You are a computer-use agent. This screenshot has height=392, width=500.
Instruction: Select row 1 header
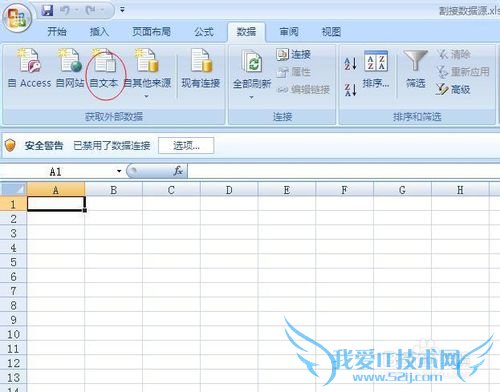pyautogui.click(x=13, y=204)
